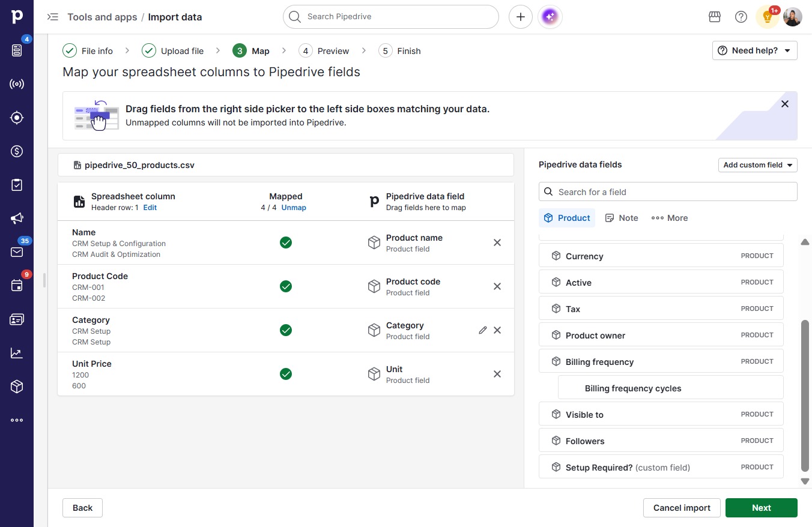Open the help question mark icon
Image resolution: width=812 pixels, height=527 pixels.
741,17
